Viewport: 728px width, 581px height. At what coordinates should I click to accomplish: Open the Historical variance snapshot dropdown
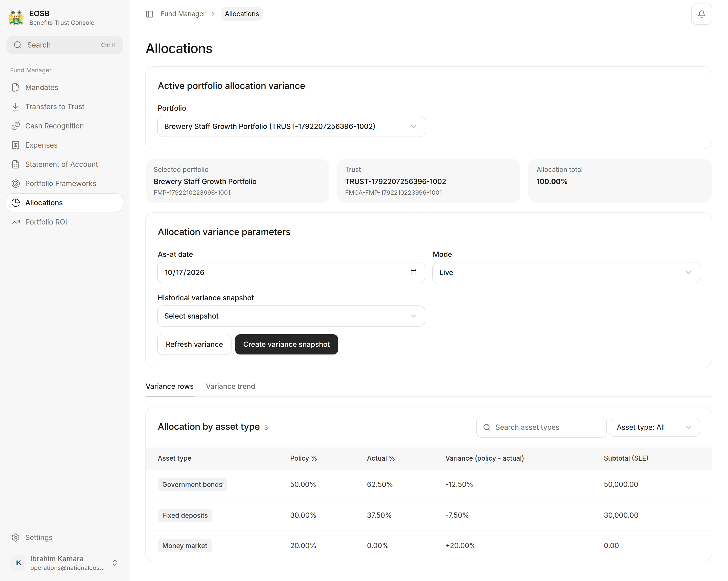[x=291, y=316]
